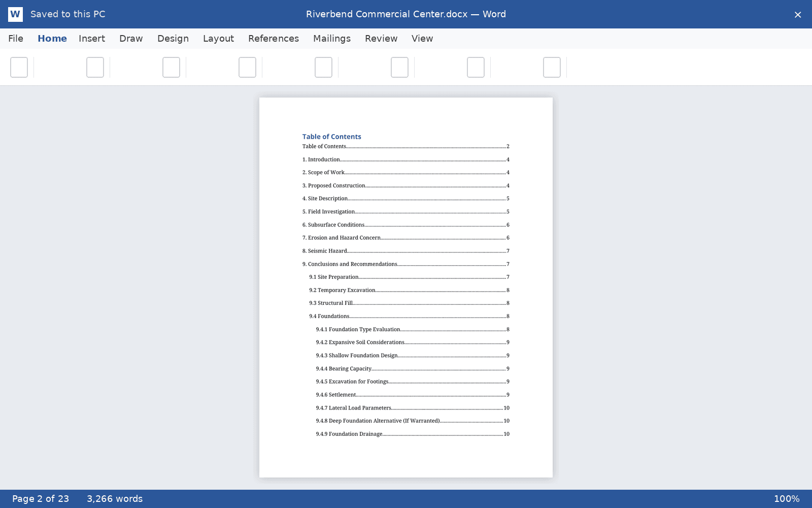Jump to '1. Introduction' entry
812x508 pixels.
point(406,160)
